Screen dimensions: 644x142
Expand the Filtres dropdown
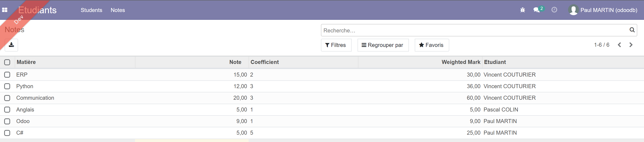point(336,45)
